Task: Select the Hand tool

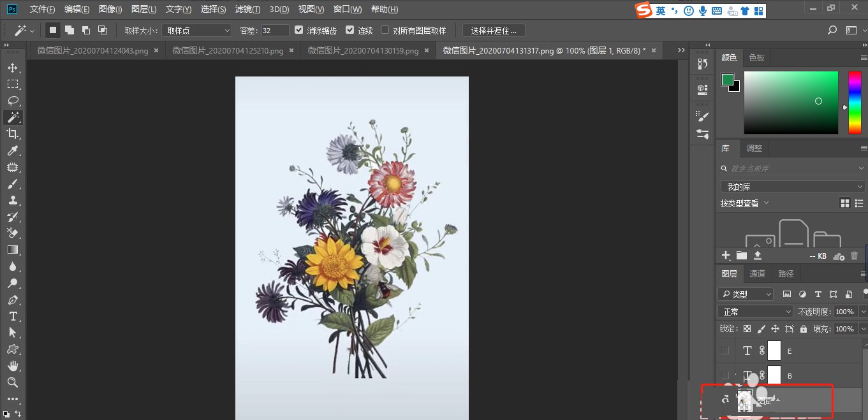Action: click(13, 366)
